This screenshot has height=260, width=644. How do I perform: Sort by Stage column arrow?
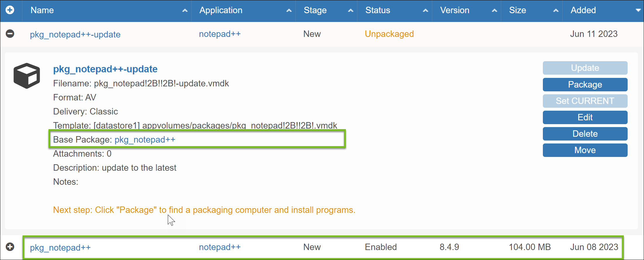(351, 11)
